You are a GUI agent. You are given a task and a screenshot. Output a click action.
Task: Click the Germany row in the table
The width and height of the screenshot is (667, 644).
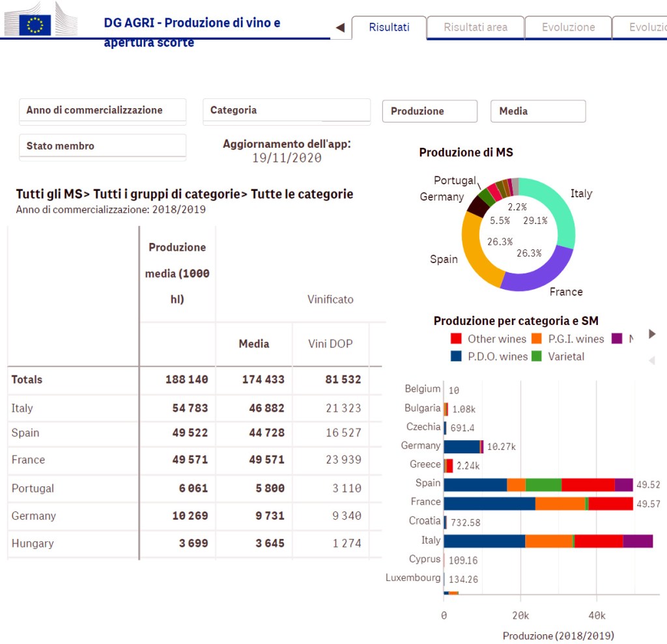pos(34,516)
